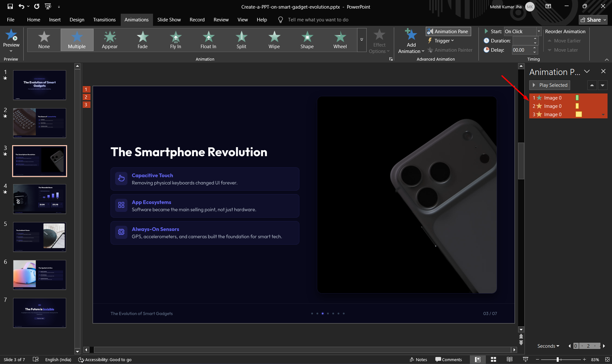Apply the Wheel animation effect
612x364 pixels.
(x=340, y=40)
